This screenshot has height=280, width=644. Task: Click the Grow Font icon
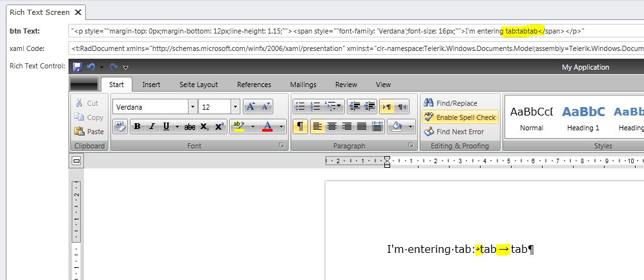point(250,107)
